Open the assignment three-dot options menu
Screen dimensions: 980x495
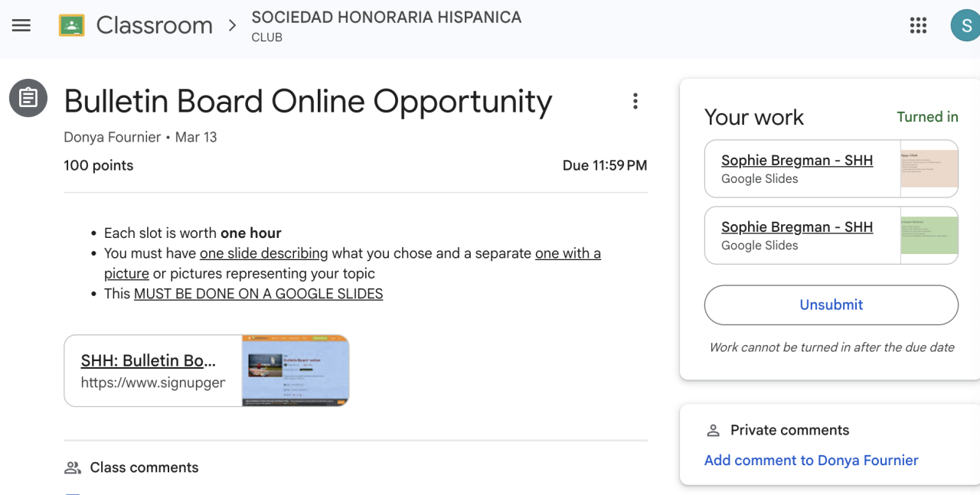click(635, 101)
